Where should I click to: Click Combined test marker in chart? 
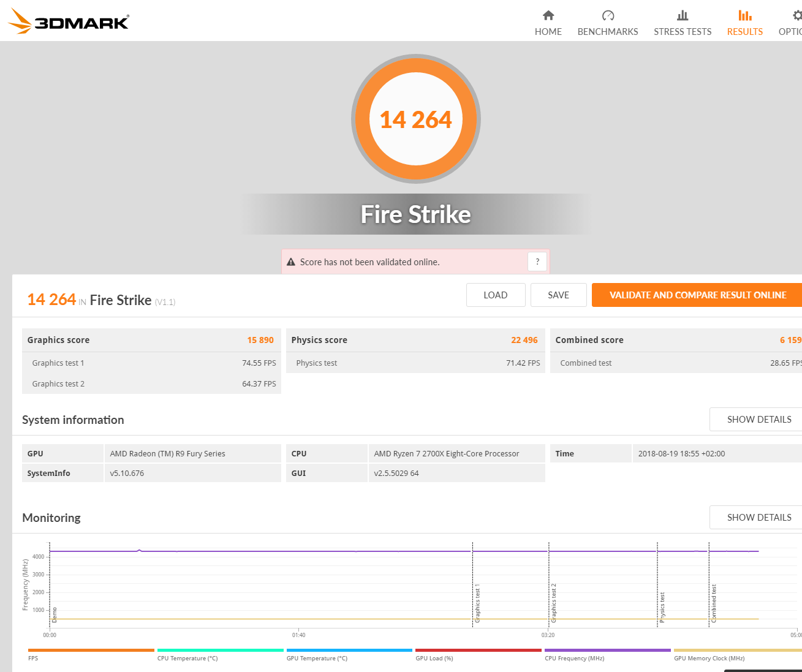(713, 604)
